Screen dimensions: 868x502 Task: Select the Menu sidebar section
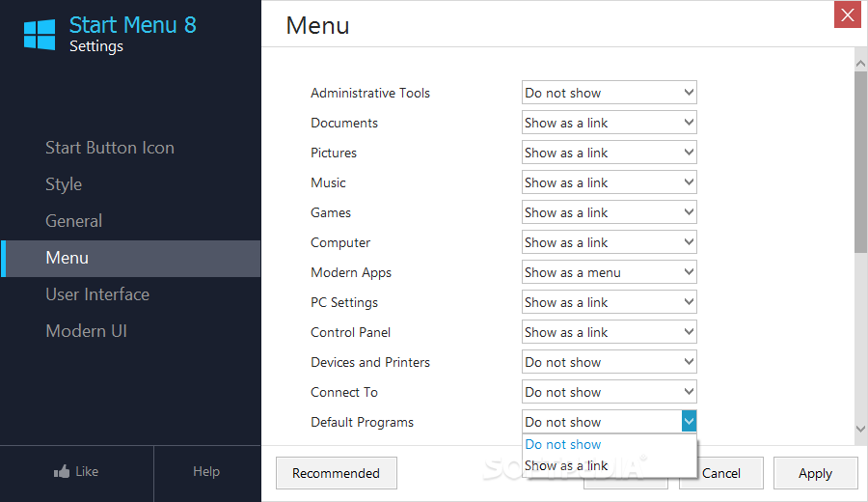tap(130, 258)
